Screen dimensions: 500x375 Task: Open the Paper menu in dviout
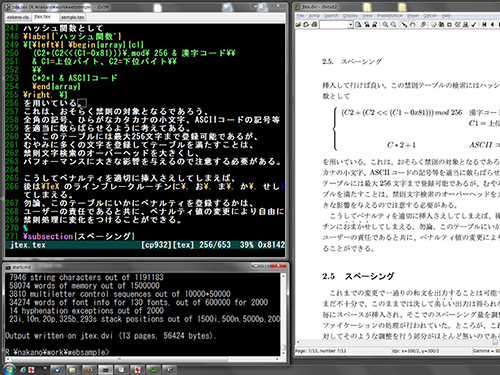click(x=413, y=16)
